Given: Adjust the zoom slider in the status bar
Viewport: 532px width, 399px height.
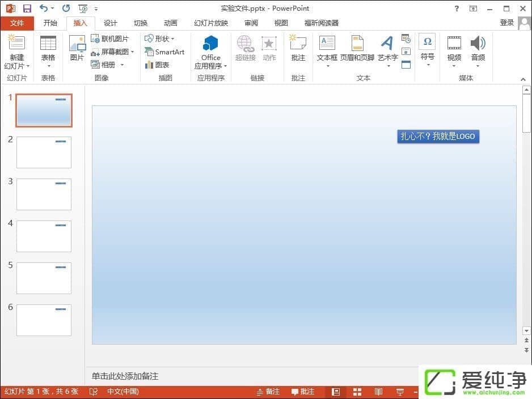Looking at the screenshot, I should pyautogui.click(x=448, y=391).
